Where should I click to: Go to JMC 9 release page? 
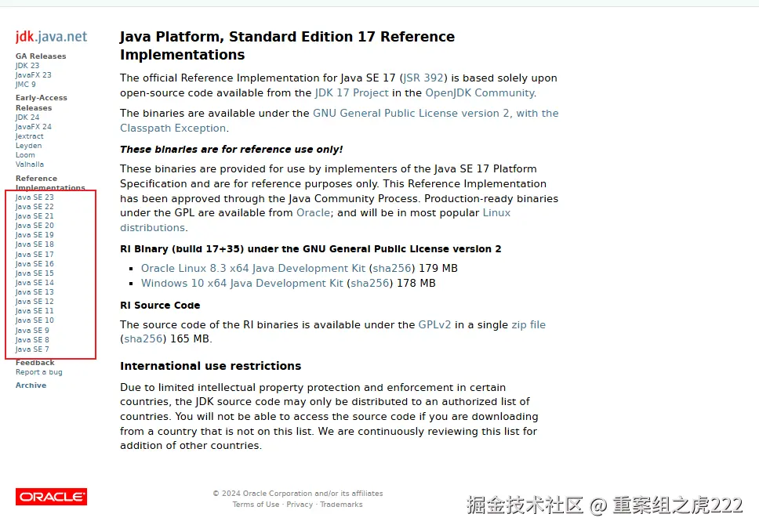click(26, 84)
